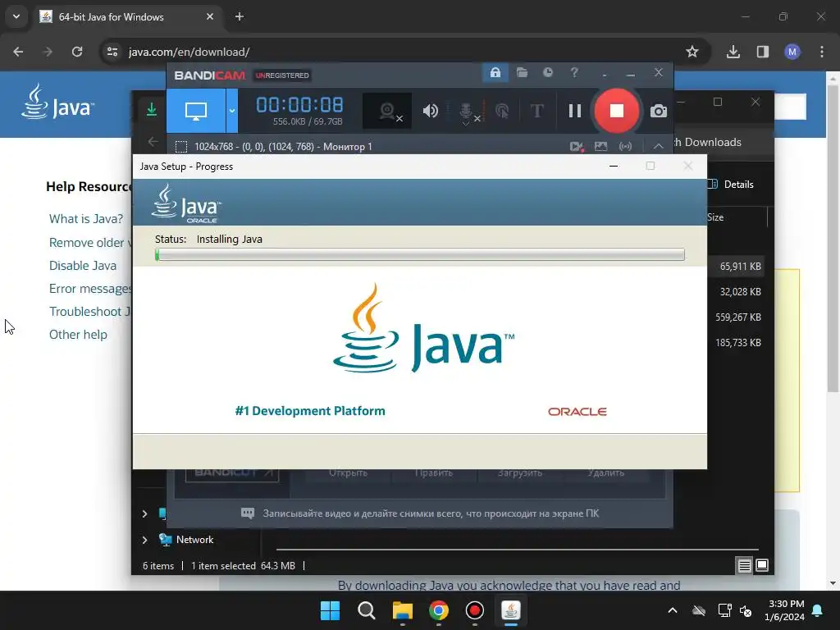
Task: Open Windows Search from the taskbar
Action: click(367, 610)
